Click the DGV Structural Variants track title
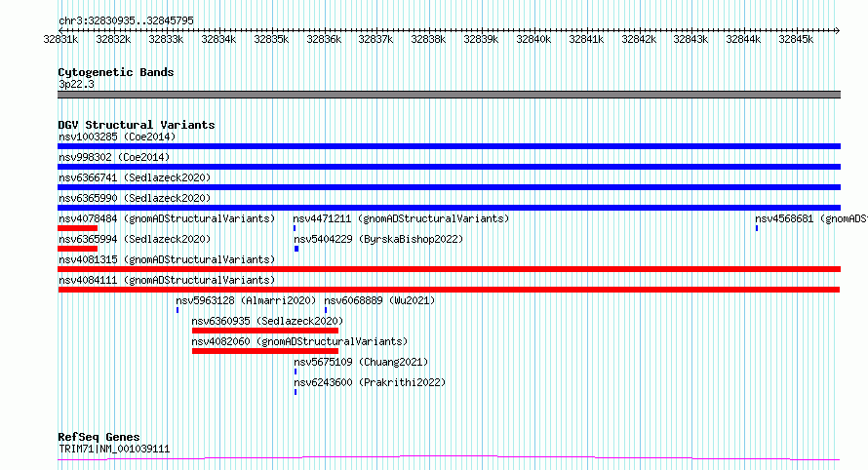Viewport: 868px width, 470px height. [137, 125]
